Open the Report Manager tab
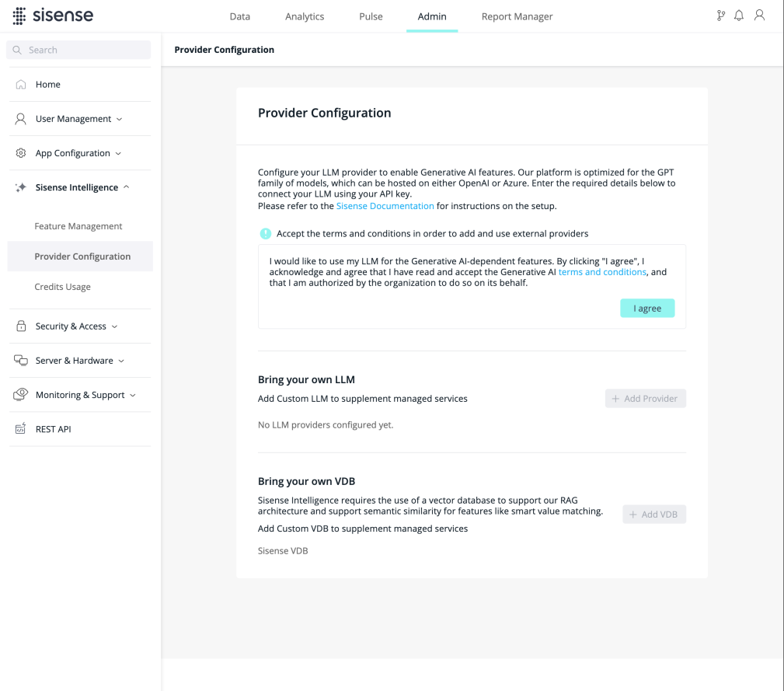This screenshot has height=691, width=784. click(x=517, y=16)
